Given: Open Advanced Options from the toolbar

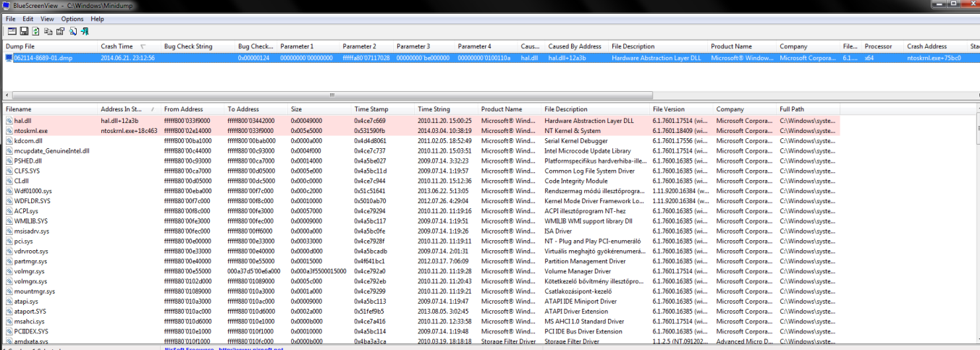Looking at the screenshot, I should (12, 31).
